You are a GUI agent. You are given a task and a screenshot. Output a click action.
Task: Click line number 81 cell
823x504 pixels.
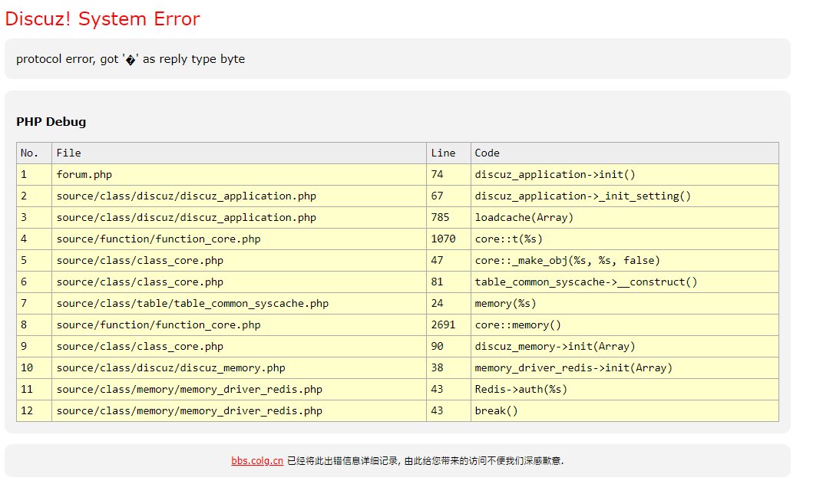[448, 282]
